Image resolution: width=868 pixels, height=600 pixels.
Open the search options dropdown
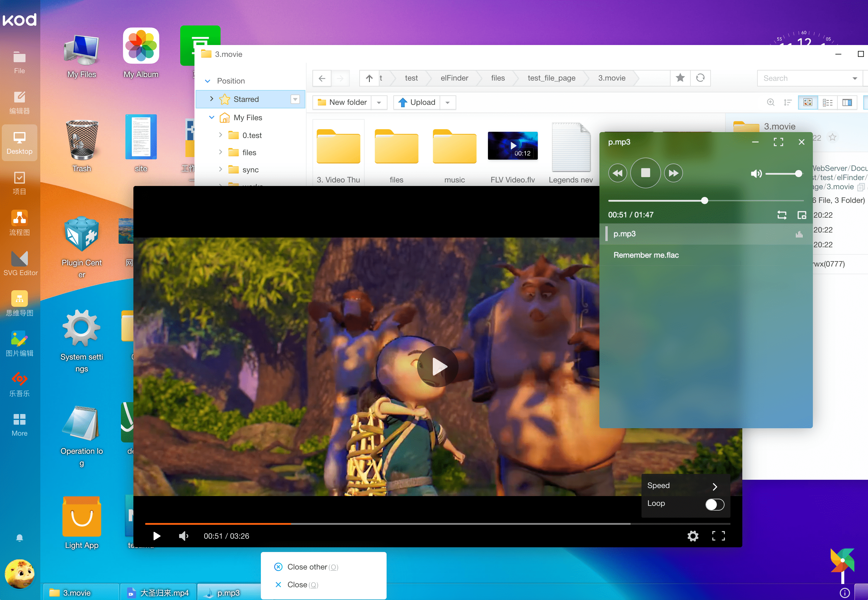854,78
